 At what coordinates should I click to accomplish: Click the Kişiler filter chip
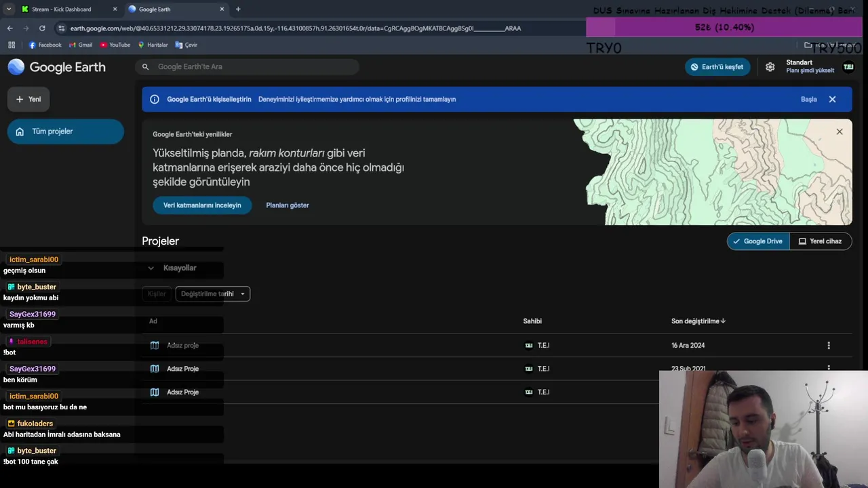point(157,294)
